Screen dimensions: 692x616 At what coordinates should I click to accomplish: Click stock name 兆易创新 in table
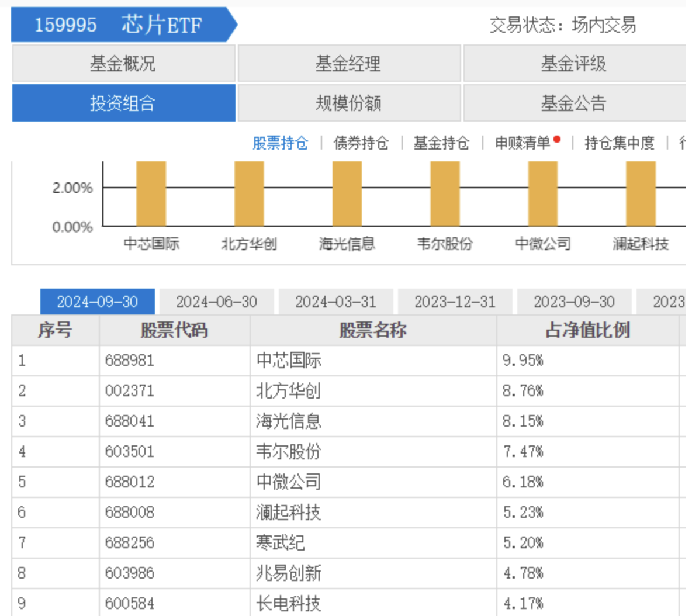pos(289,573)
